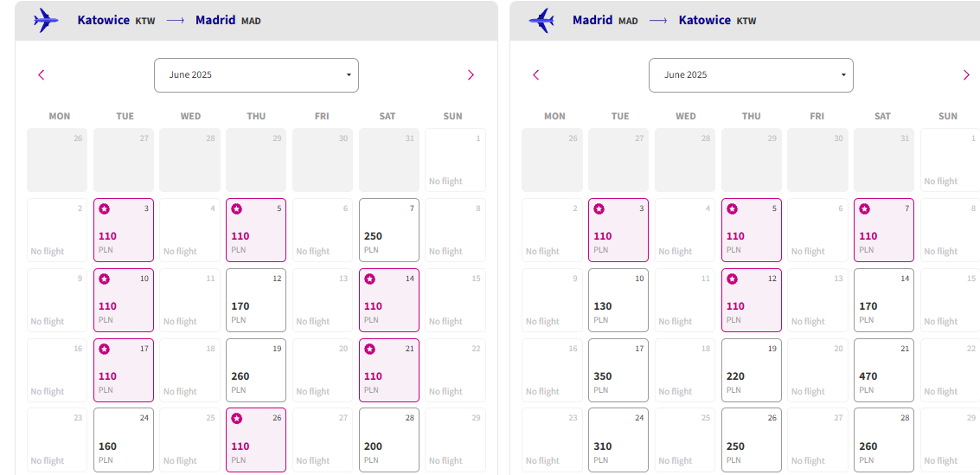This screenshot has height=475, width=980.
Task: Select return June 26 flight for 250 PLN
Action: coord(752,440)
